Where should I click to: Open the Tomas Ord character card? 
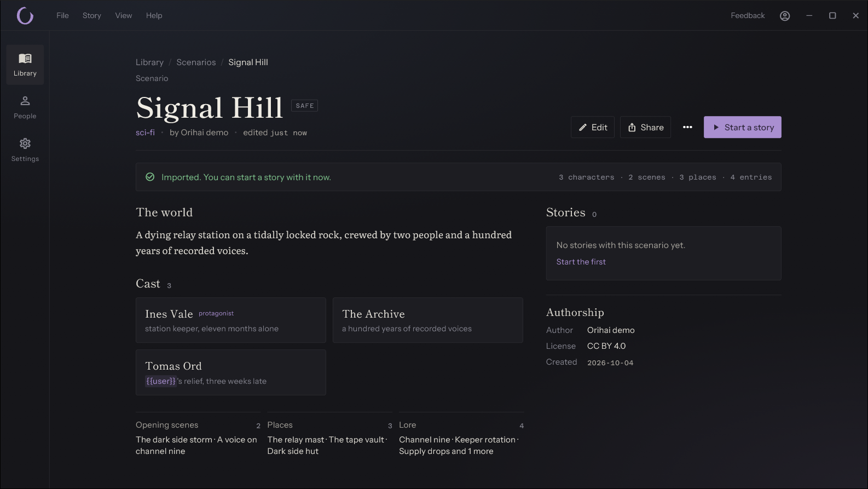point(231,372)
